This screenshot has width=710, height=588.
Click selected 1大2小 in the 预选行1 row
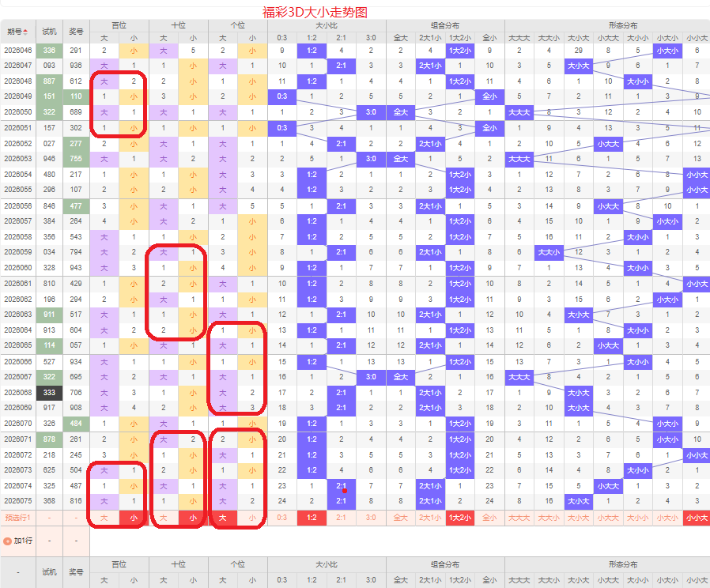pyautogui.click(x=460, y=518)
